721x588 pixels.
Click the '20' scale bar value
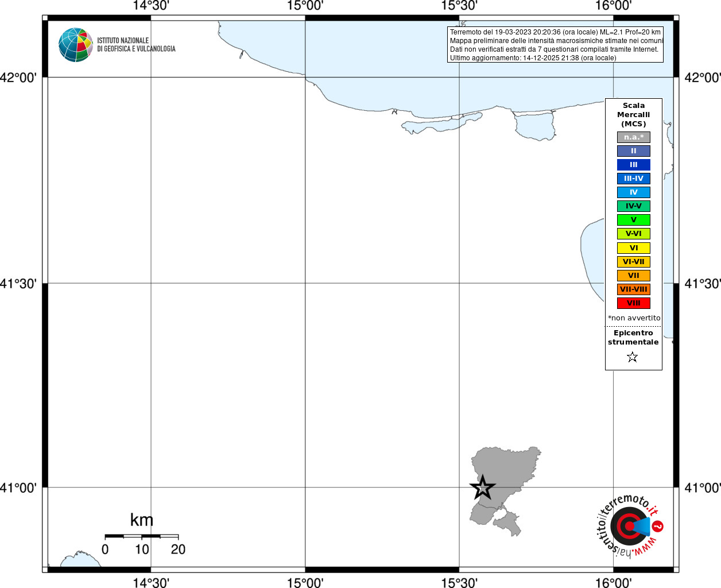click(x=178, y=550)
